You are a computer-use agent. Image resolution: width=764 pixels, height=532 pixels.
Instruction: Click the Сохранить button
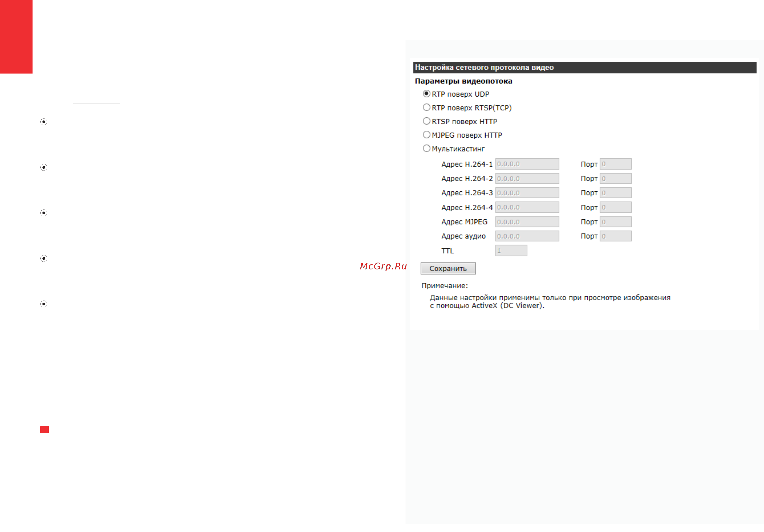pyautogui.click(x=448, y=268)
